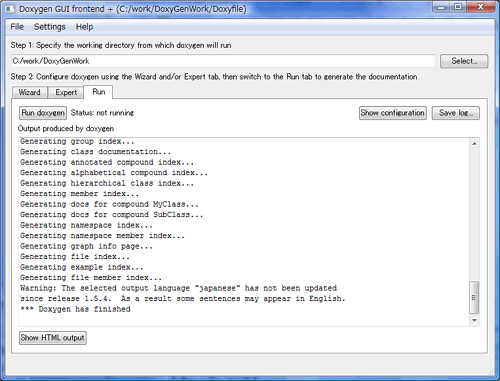This screenshot has width=500, height=381.
Task: Click 'Generating member index...' line
Action: [79, 194]
